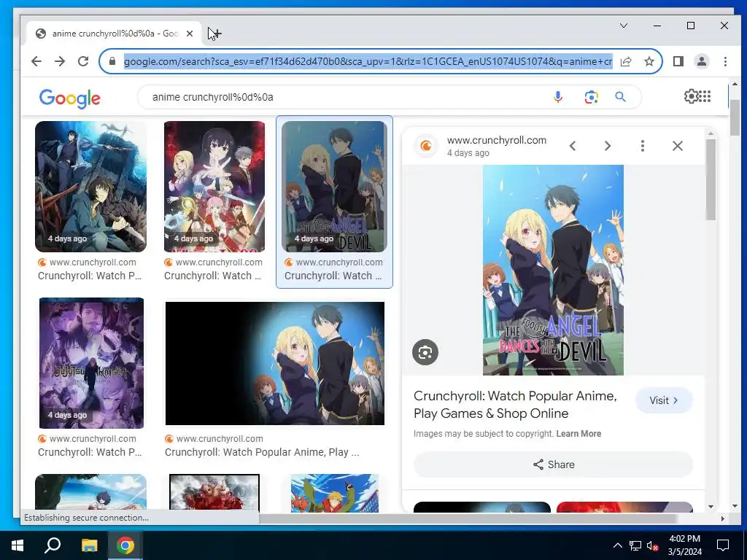747x560 pixels.
Task: Click the Google search input field
Action: pyautogui.click(x=348, y=97)
